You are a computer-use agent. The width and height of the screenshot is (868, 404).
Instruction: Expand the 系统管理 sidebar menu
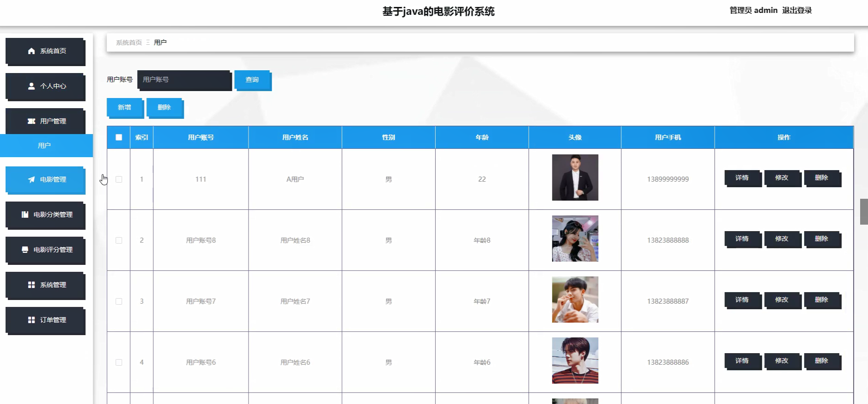coord(45,285)
